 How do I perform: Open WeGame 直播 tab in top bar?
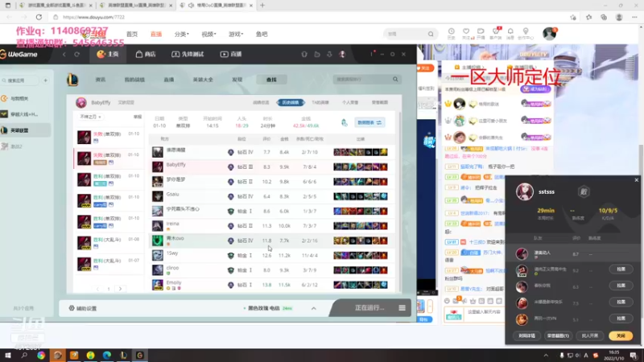coord(231,54)
